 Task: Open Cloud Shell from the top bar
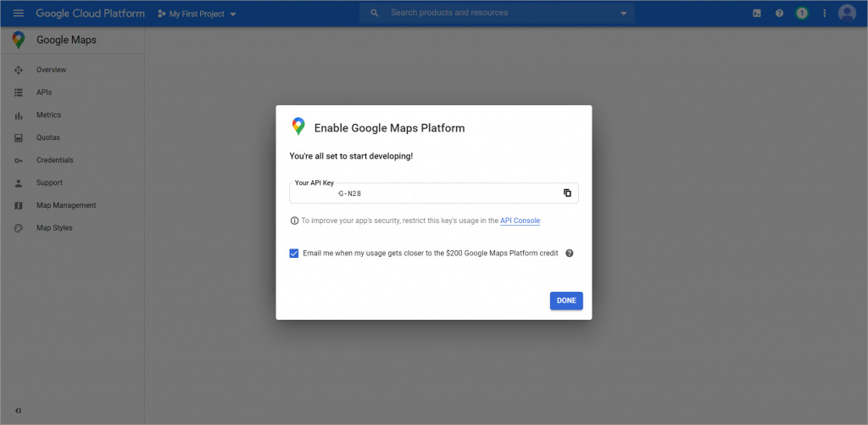click(x=757, y=14)
